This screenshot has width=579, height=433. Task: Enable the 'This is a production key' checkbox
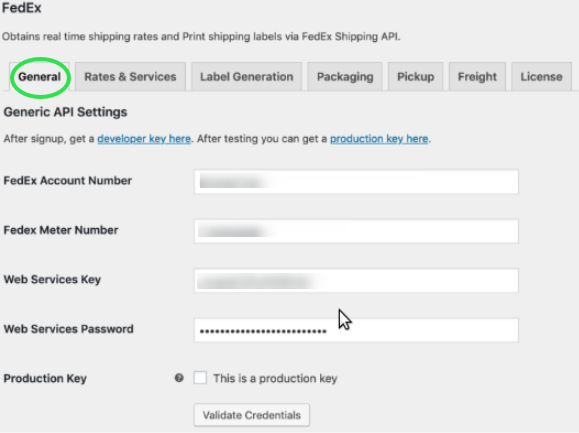tap(200, 378)
